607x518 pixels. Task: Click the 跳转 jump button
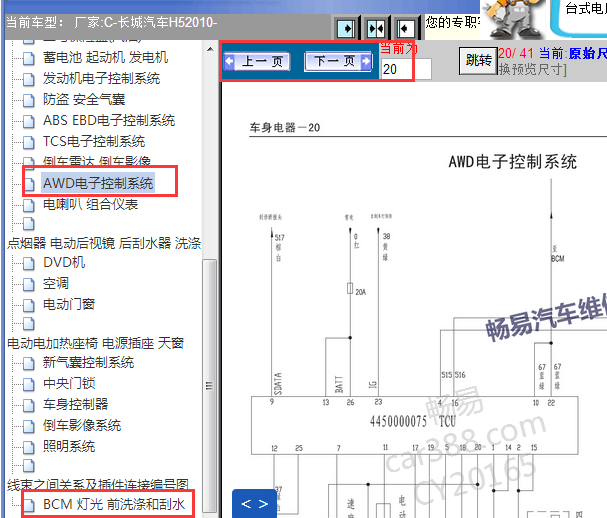coord(478,60)
